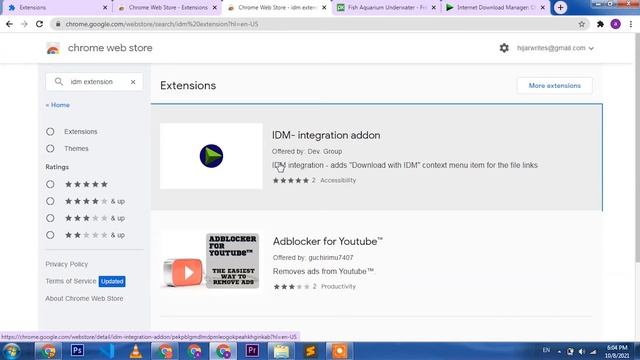Image resolution: width=640 pixels, height=360 pixels.
Task: Click the taskbar clock showing 6:04 PM
Action: click(617, 351)
